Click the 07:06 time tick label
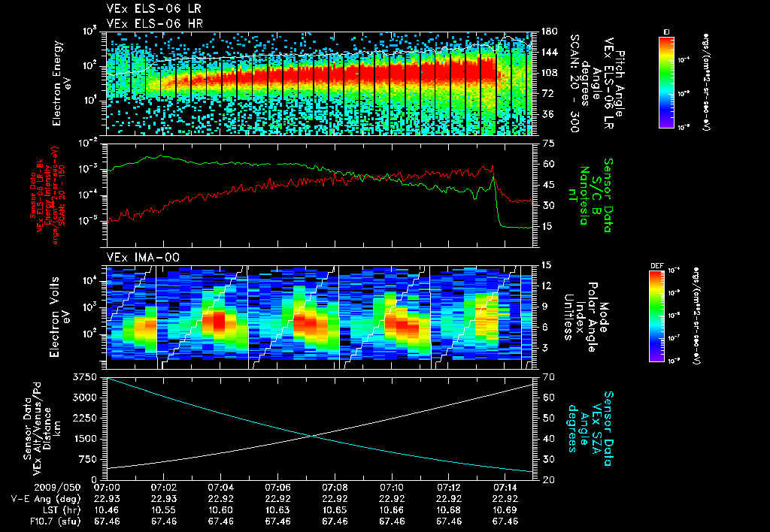 click(x=277, y=488)
